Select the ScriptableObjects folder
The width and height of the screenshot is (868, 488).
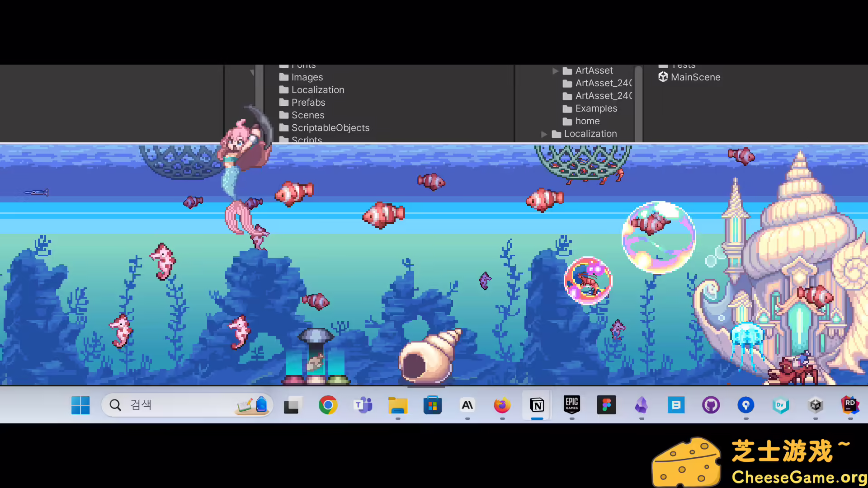point(330,128)
